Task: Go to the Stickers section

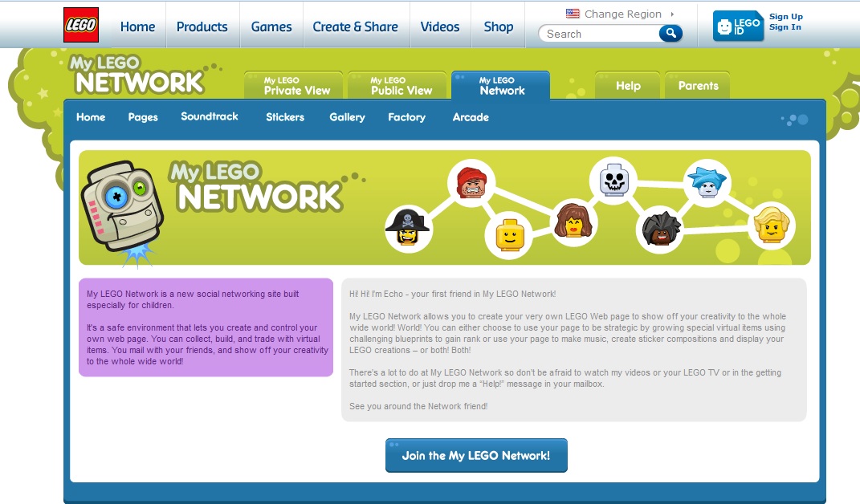Action: (285, 117)
